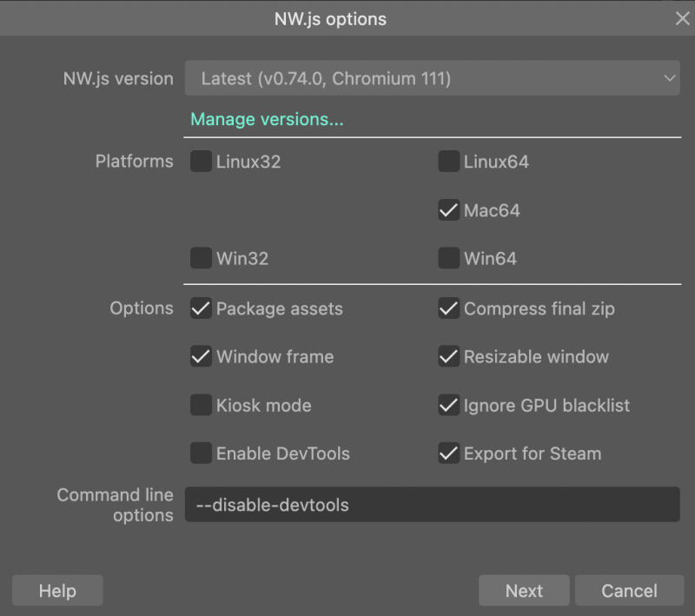Open the Manage versions link
This screenshot has width=695, height=616.
pyautogui.click(x=267, y=119)
